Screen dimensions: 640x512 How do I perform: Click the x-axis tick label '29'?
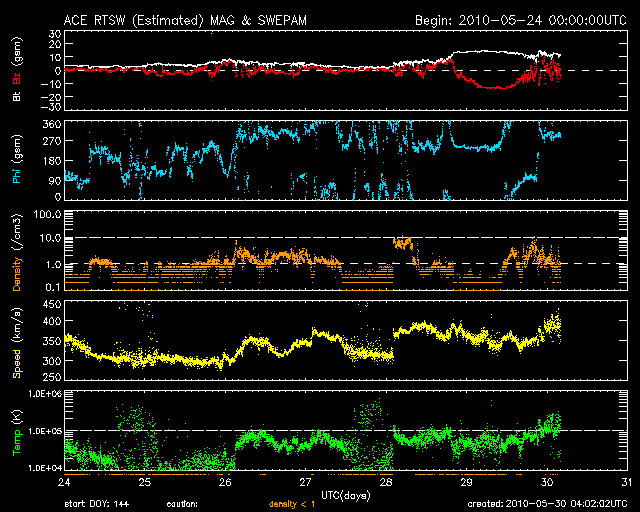[466, 483]
